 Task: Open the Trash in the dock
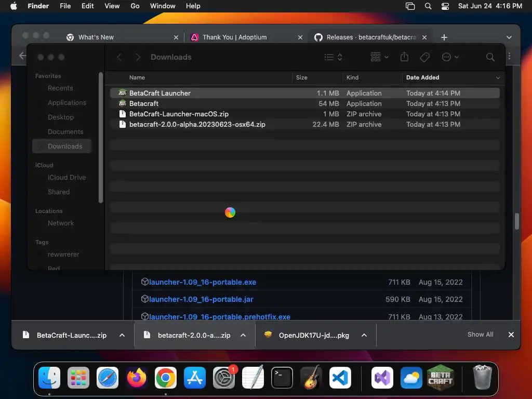[482, 378]
